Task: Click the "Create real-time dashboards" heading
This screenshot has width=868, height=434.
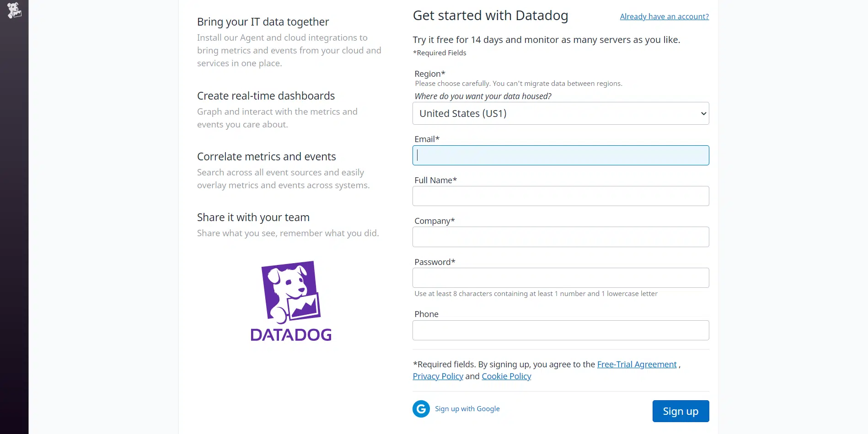Action: [x=266, y=96]
